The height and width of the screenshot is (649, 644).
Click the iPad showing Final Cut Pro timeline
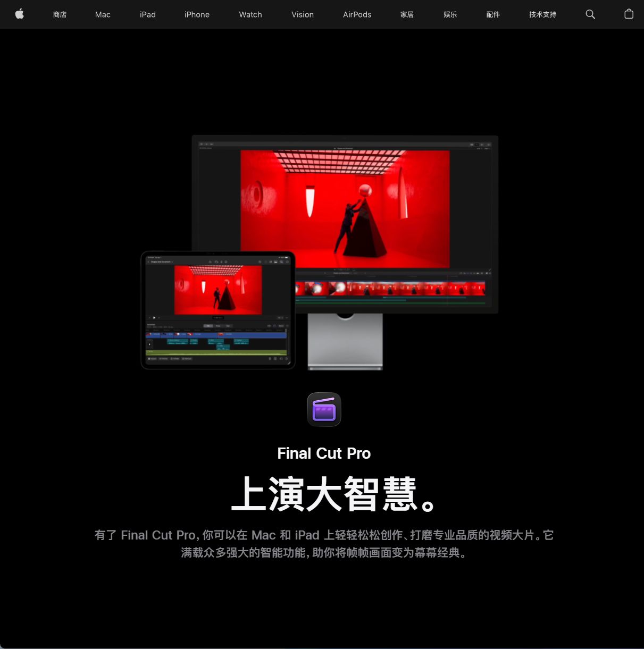218,310
